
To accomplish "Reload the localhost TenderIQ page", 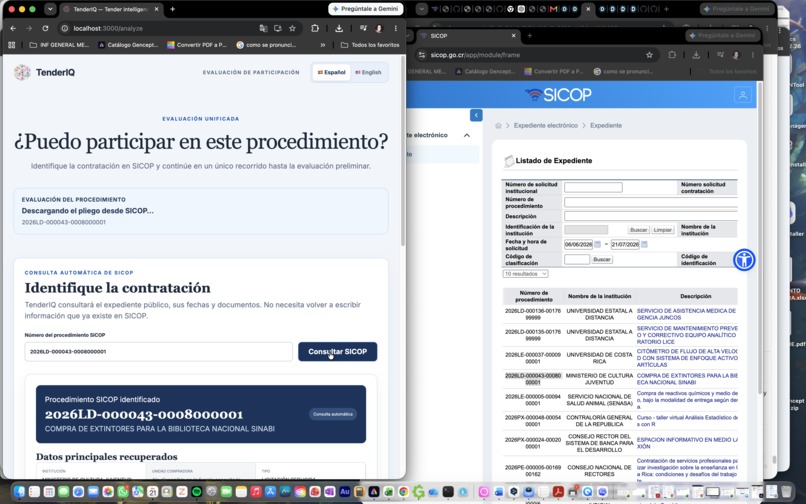I will [45, 28].
